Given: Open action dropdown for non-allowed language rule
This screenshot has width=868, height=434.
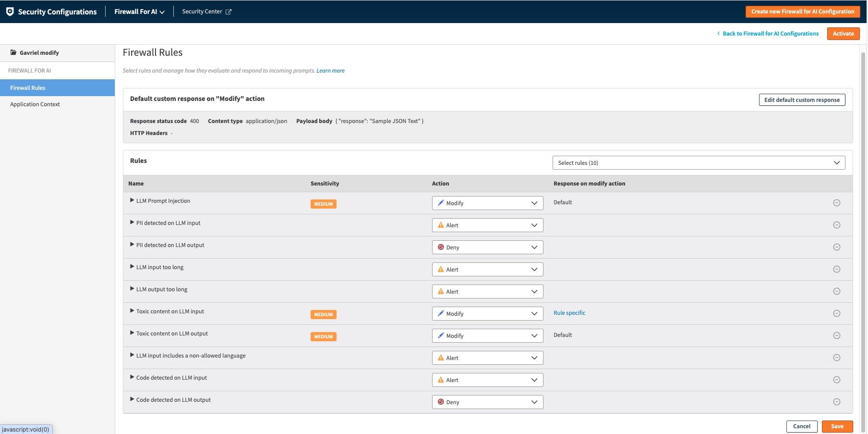Looking at the screenshot, I should [x=487, y=358].
